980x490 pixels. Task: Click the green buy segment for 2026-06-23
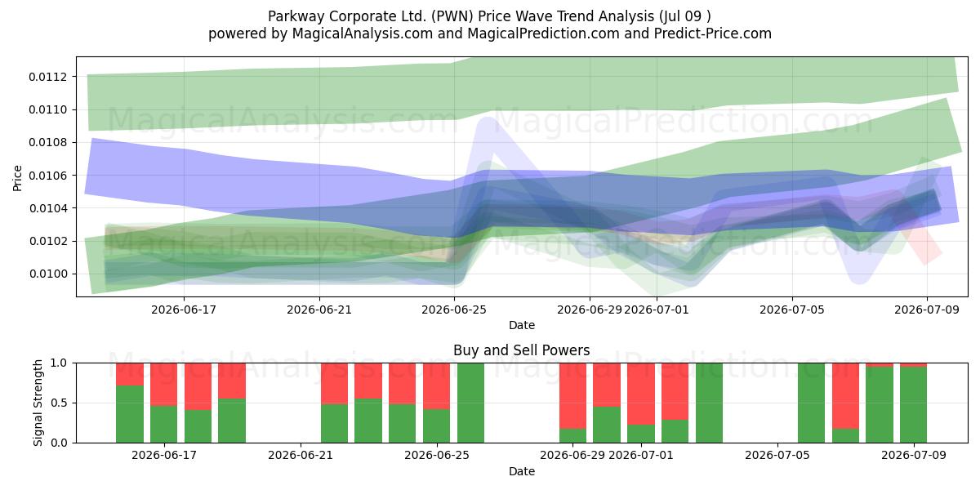368,421
